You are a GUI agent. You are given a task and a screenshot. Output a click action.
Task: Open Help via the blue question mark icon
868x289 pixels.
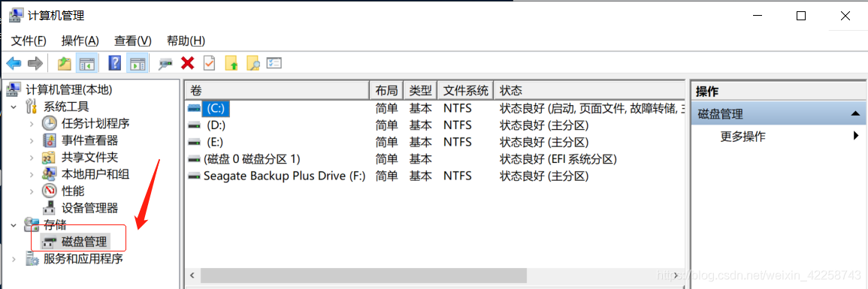114,63
